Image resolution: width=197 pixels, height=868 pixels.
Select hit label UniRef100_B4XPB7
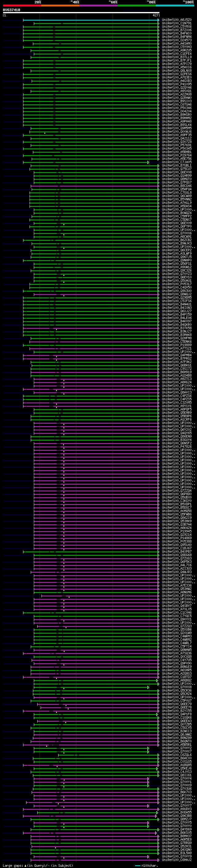[177, 551]
